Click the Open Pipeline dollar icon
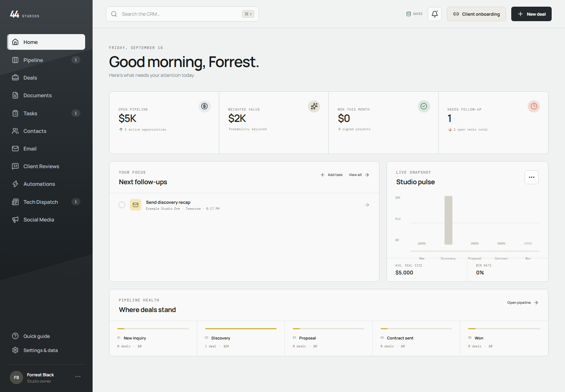565x392 pixels. 204,106
